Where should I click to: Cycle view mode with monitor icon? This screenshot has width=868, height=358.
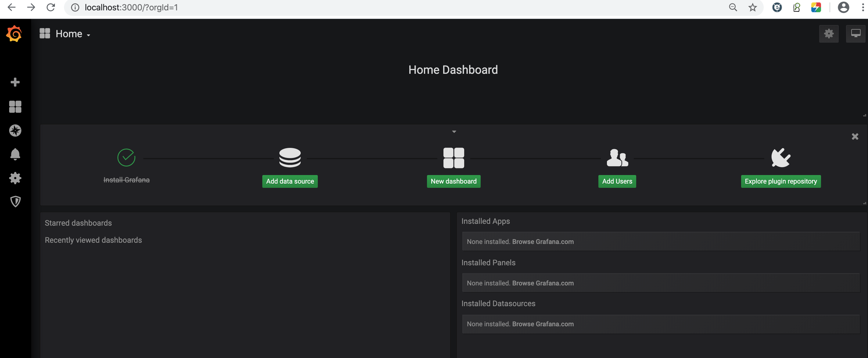tap(855, 33)
